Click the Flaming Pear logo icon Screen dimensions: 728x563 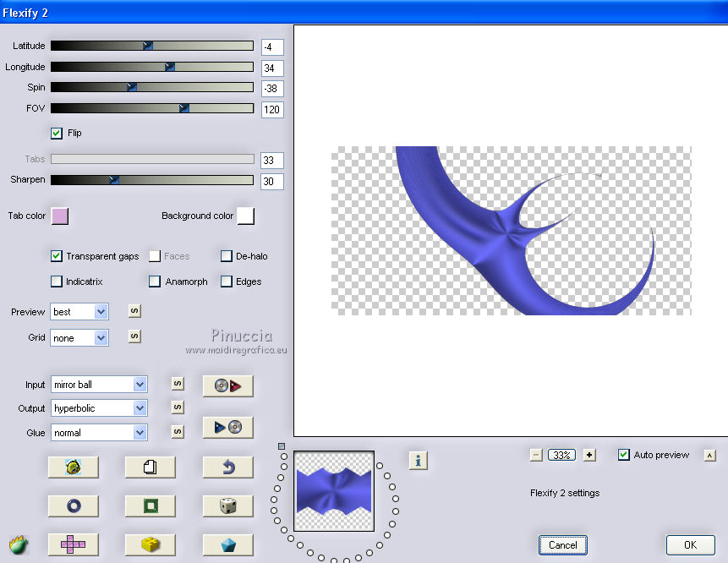point(19,545)
